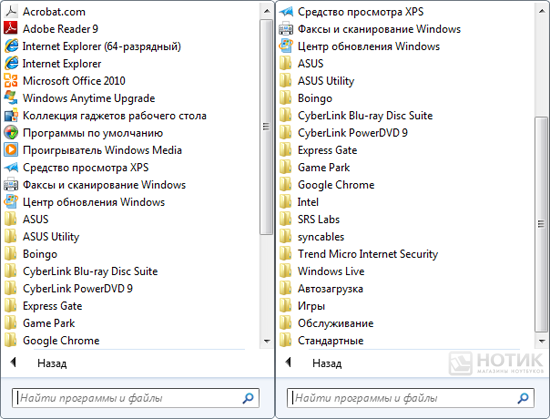The image size is (550, 419).
Task: Focus the right panel search field
Action: click(x=410, y=398)
